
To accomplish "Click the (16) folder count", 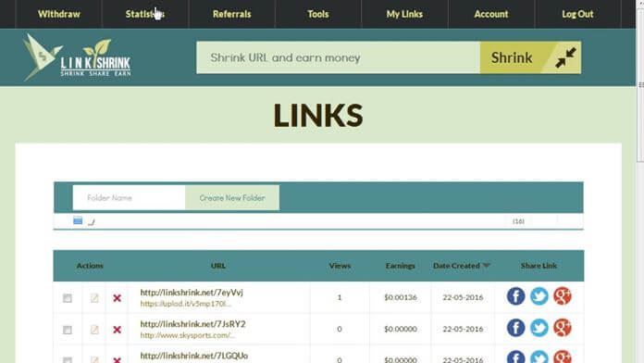I will pyautogui.click(x=518, y=221).
